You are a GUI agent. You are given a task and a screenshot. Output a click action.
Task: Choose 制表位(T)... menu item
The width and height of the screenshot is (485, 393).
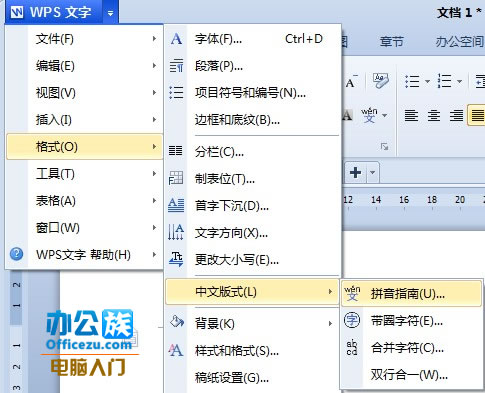[x=253, y=179]
